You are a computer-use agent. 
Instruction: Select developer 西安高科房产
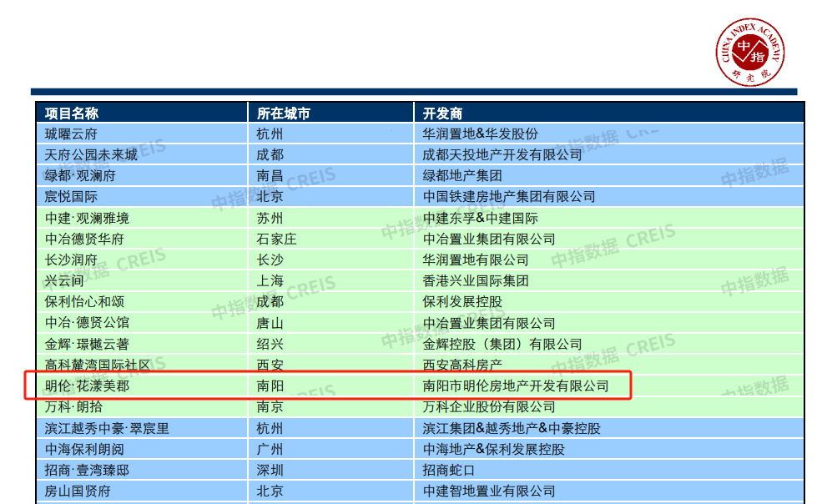click(x=462, y=365)
